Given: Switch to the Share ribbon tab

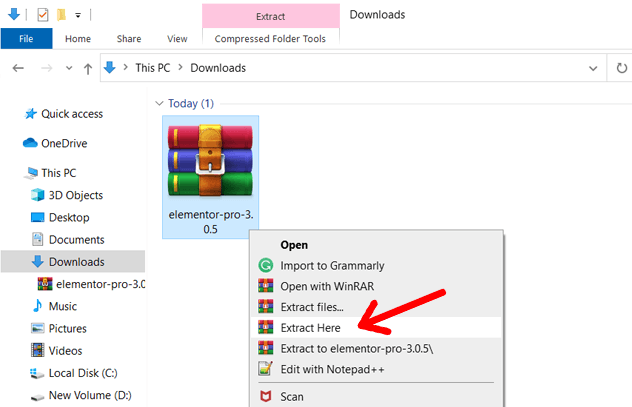Looking at the screenshot, I should [x=129, y=39].
